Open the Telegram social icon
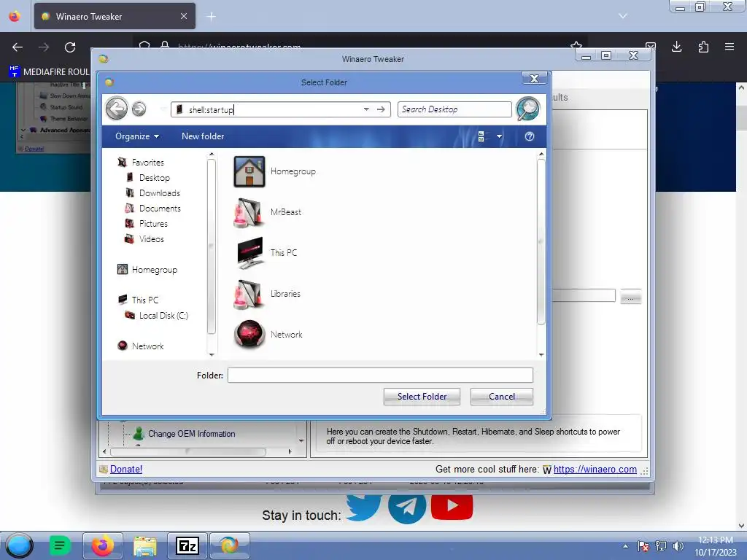Image resolution: width=747 pixels, height=560 pixels. coord(407,508)
